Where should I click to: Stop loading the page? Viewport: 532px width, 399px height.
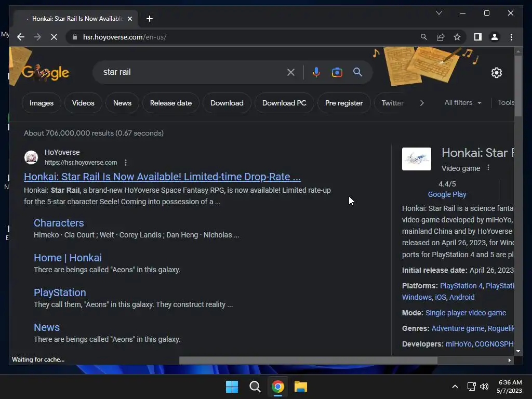[x=54, y=37]
